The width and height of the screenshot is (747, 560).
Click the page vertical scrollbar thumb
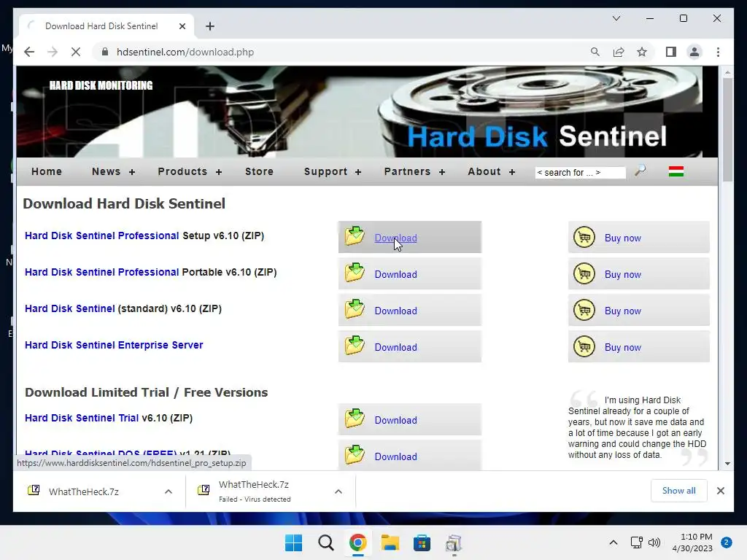(727, 128)
